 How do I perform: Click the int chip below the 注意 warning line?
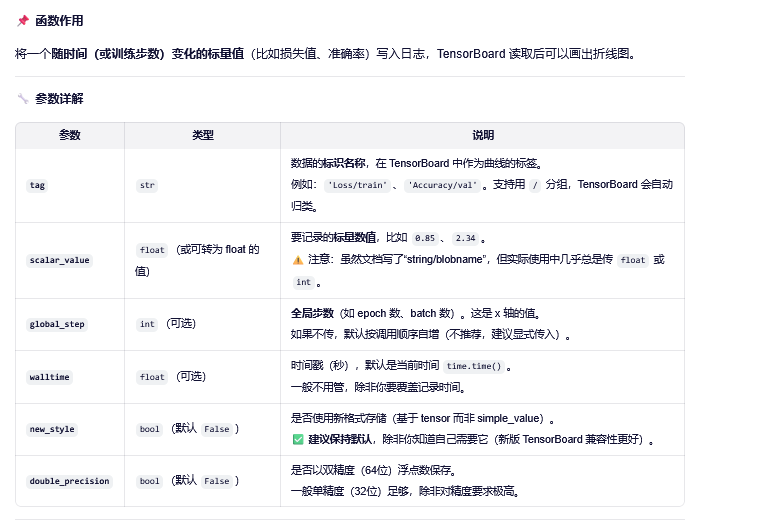click(304, 282)
